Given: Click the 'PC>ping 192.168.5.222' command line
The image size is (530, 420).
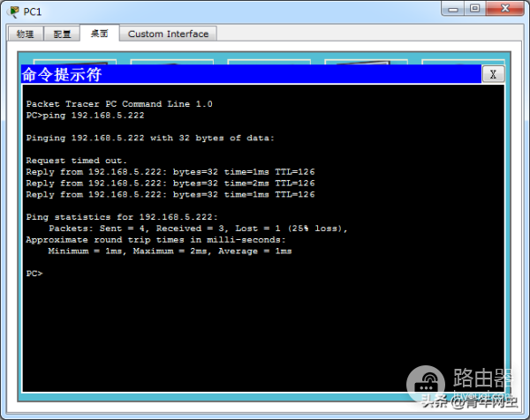Looking at the screenshot, I should click(x=85, y=115).
